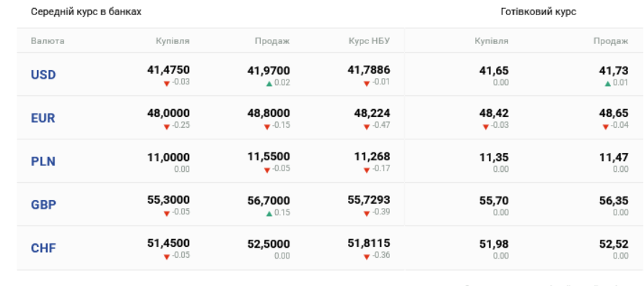Select the Готівковий курс heading

pos(539,12)
